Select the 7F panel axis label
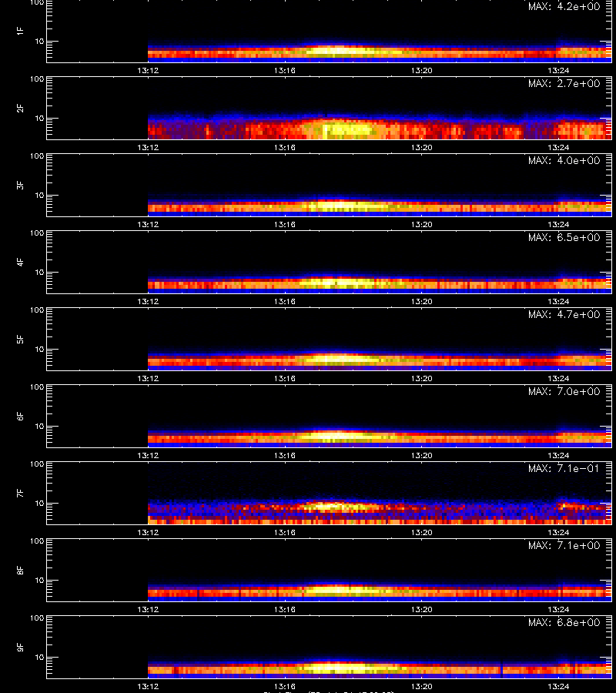This screenshot has width=616, height=693. click(20, 494)
